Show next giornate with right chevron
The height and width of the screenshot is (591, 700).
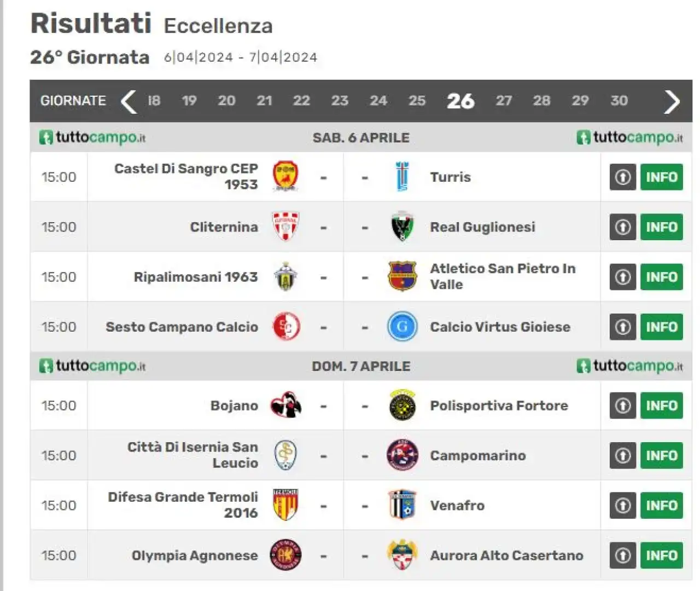(672, 101)
